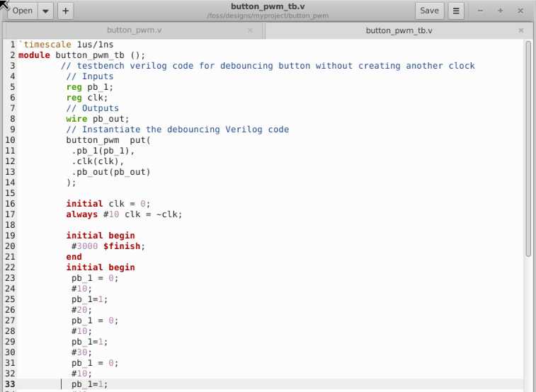Select the button_pwm_tb.v tab
Image resolution: width=536 pixels, height=392 pixels.
click(399, 30)
